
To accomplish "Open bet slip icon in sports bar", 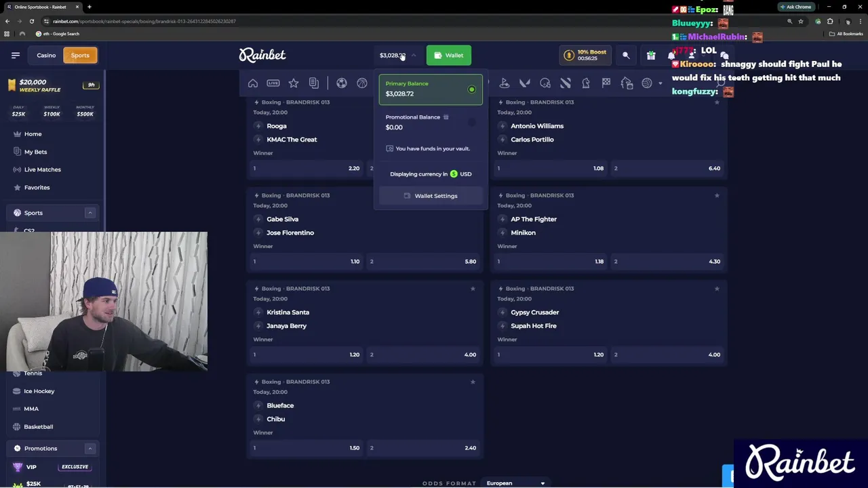I will tap(314, 83).
